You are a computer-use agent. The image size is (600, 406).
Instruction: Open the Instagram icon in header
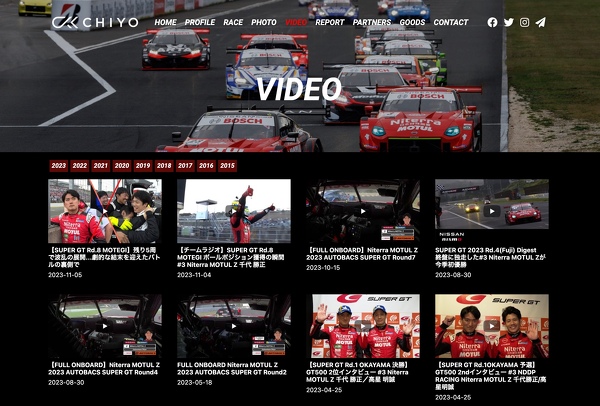524,22
